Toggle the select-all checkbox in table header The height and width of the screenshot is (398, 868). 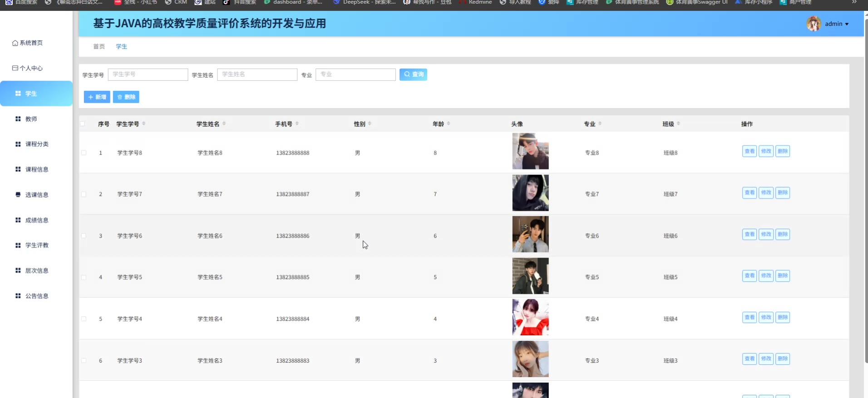[82, 124]
